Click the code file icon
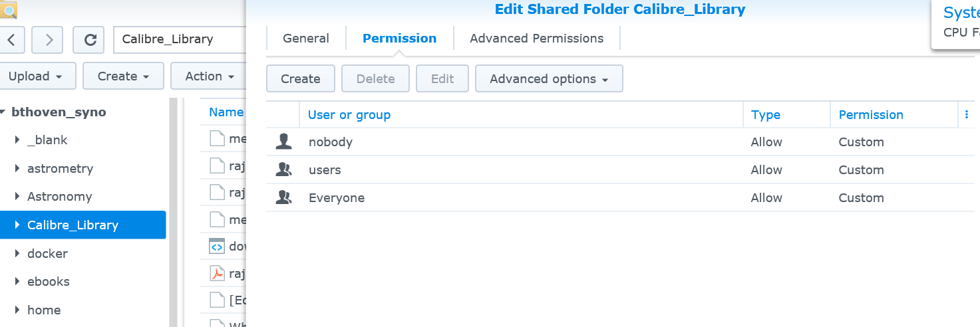 tap(218, 246)
